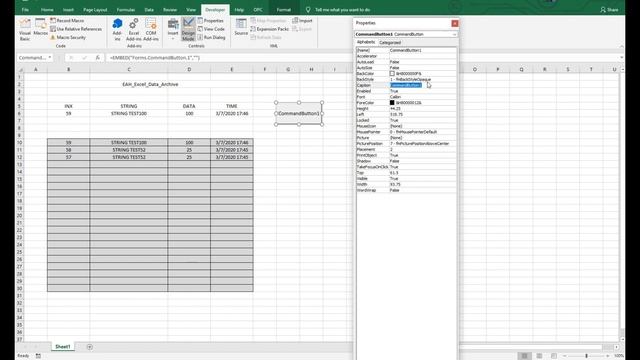Image resolution: width=640 pixels, height=360 pixels.
Task: Switch to the Help tab
Action: [239, 9]
